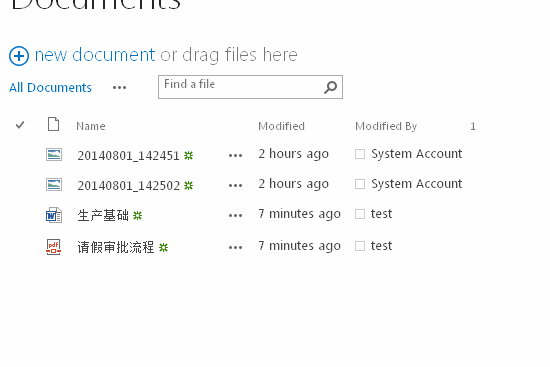This screenshot has width=550, height=367.
Task: Click the magnifier search icon
Action: [x=330, y=87]
